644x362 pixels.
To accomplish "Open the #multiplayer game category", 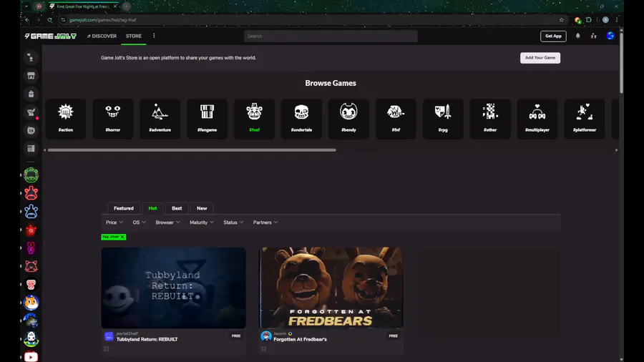I will click(537, 119).
